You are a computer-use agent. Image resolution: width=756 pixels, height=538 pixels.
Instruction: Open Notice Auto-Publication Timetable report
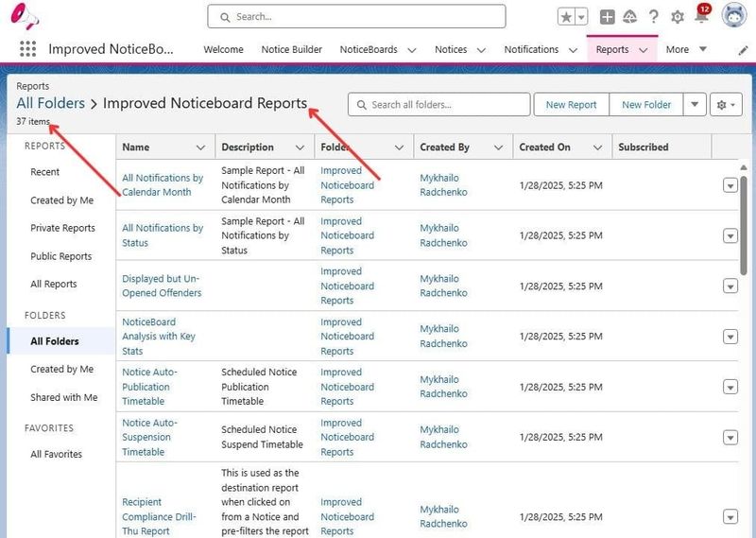(149, 387)
